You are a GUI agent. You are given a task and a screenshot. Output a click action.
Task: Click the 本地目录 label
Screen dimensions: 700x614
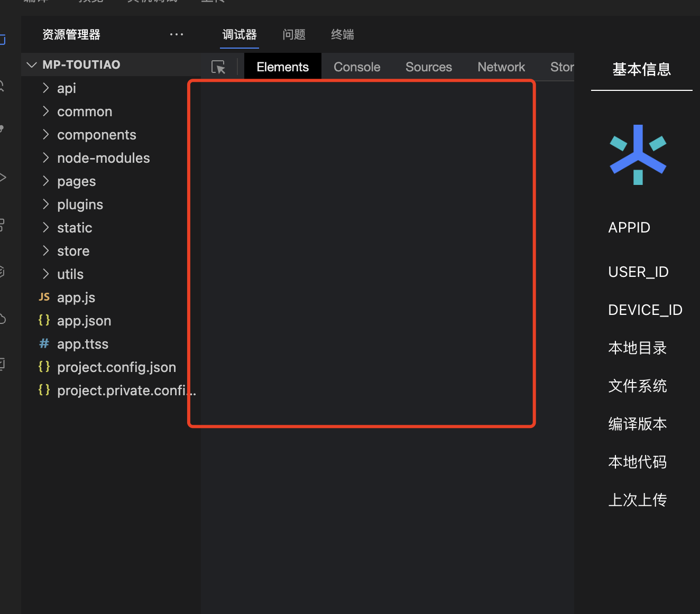(637, 348)
